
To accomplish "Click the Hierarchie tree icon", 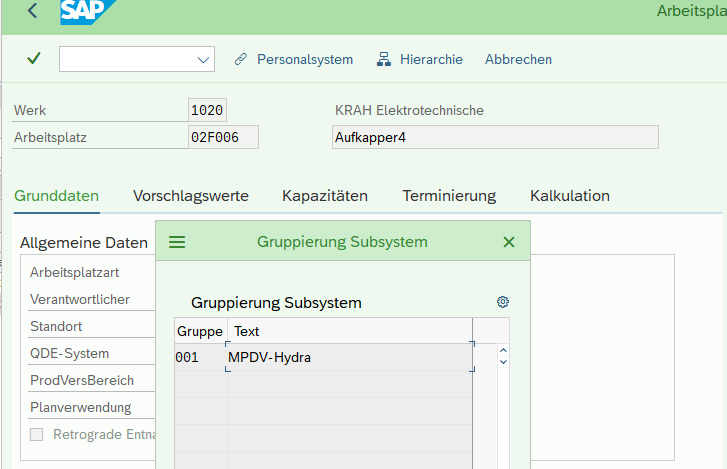I will (x=383, y=59).
